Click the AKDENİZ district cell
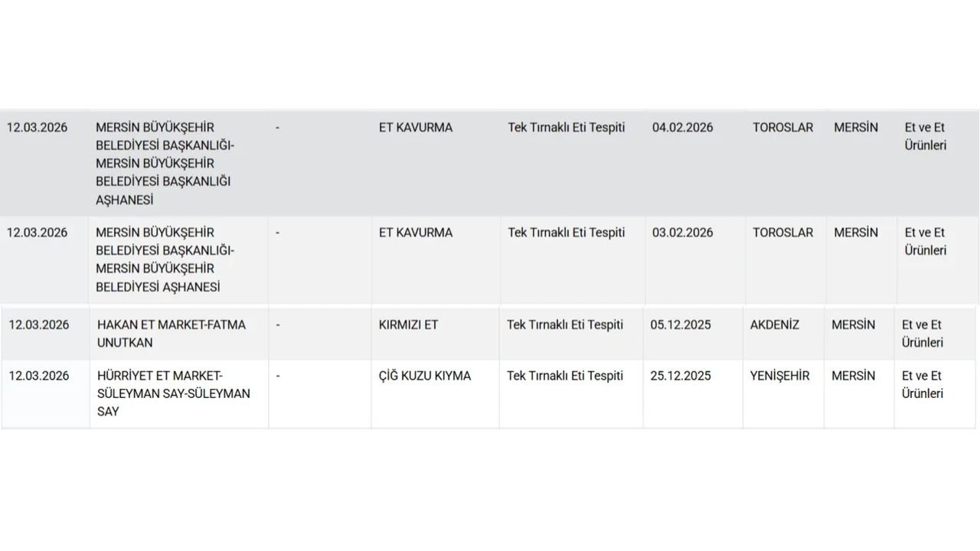This screenshot has width=980, height=551. [x=774, y=325]
